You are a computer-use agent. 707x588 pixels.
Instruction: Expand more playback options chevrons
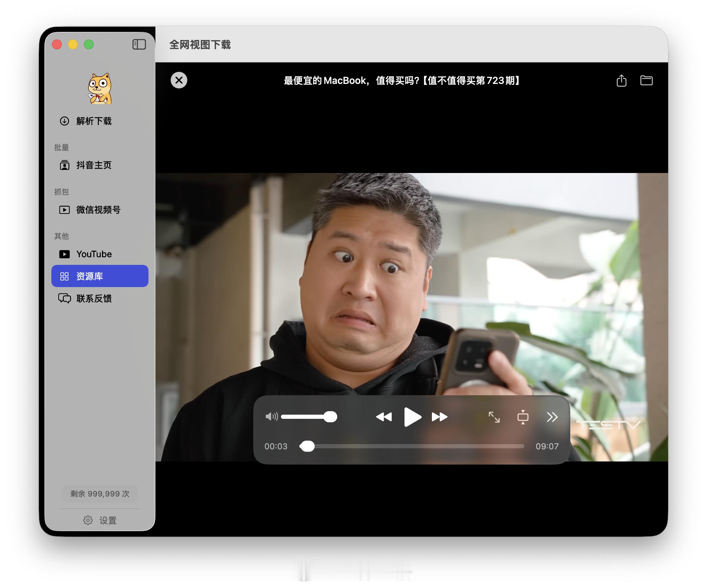552,417
